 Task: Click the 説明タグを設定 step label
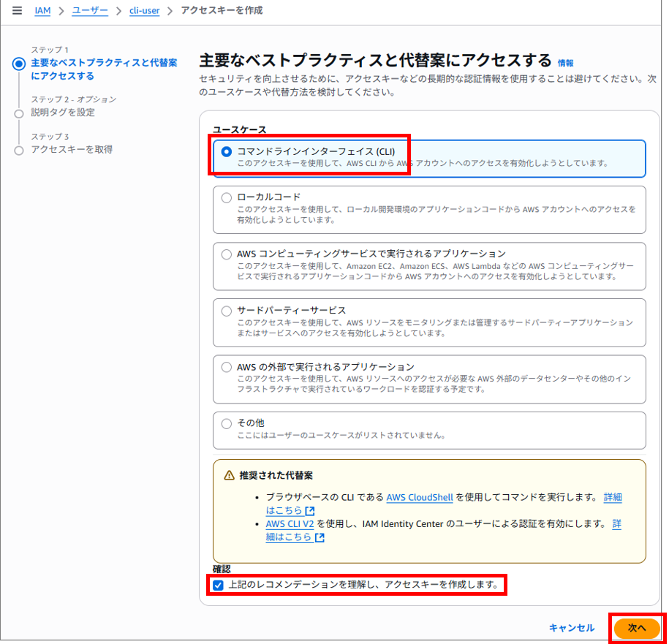coord(63,113)
